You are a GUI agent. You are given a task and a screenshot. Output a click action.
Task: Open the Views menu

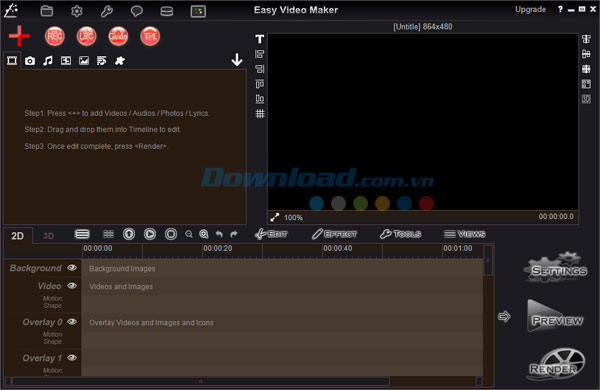click(465, 234)
